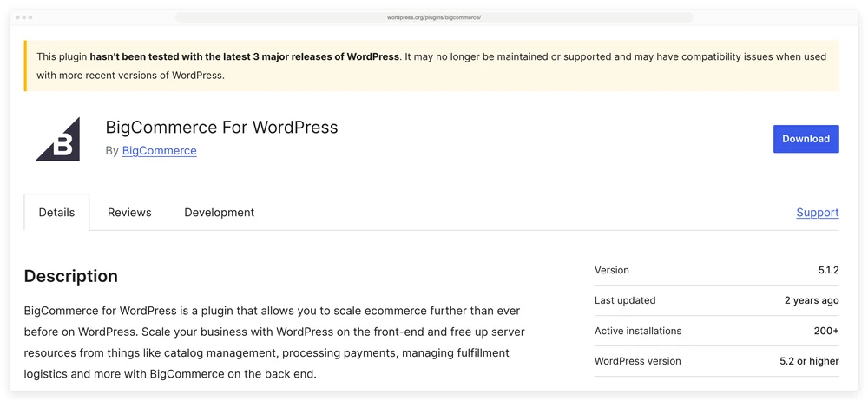Follow the Support link

818,212
